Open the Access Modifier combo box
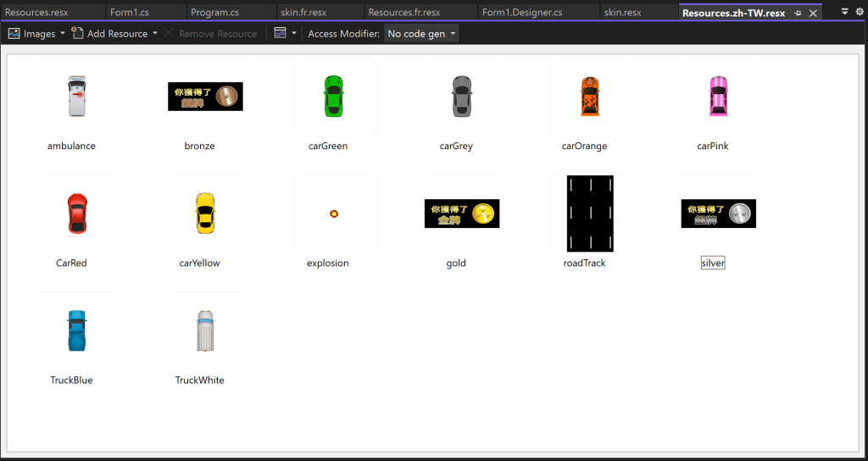This screenshot has height=461, width=868. [421, 34]
